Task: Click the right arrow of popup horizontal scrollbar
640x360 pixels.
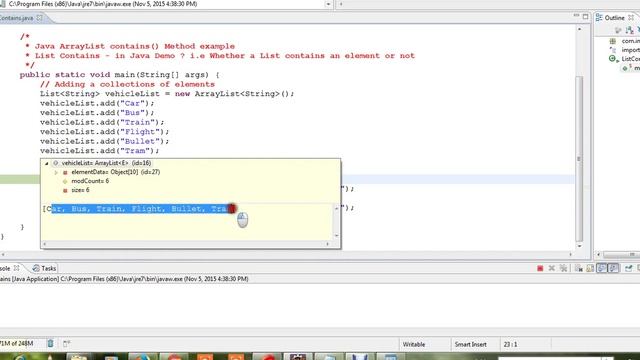Action: point(327,244)
